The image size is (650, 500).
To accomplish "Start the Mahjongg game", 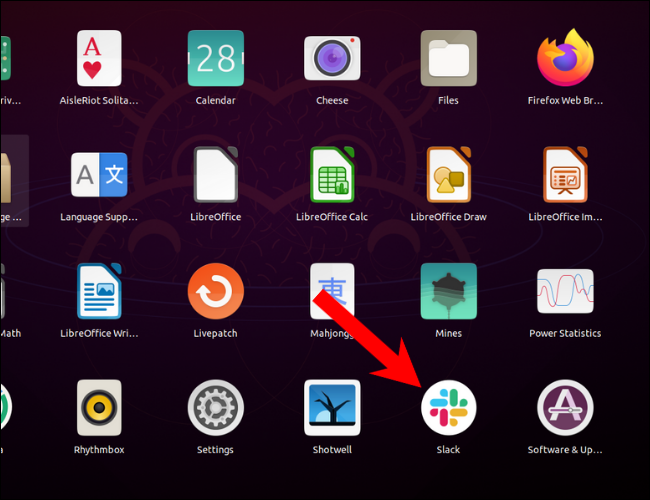I will tap(332, 291).
